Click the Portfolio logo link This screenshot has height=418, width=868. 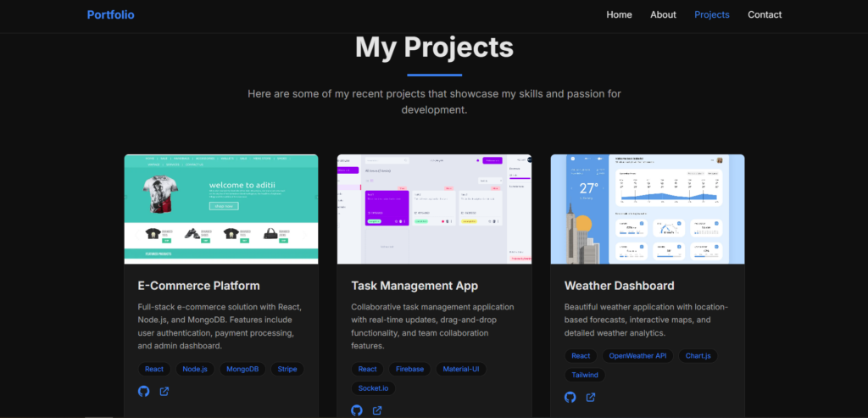click(111, 15)
